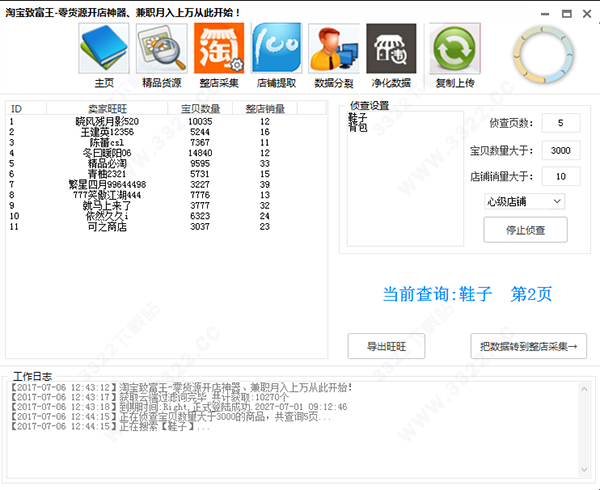The width and height of the screenshot is (600, 490).
Task: Click the 宝贝数量大于 input field
Action: pos(561,150)
